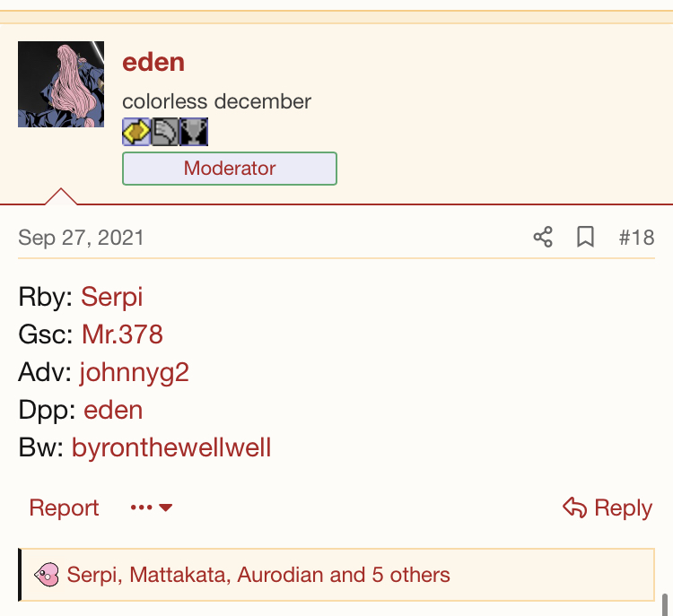
Task: Open the more options dropdown
Action: (152, 508)
